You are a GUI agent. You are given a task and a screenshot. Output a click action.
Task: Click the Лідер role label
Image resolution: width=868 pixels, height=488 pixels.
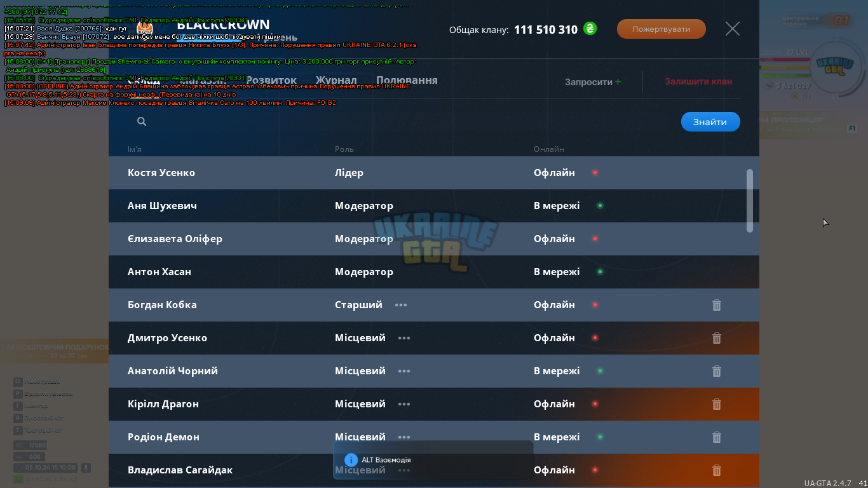pyautogui.click(x=349, y=173)
